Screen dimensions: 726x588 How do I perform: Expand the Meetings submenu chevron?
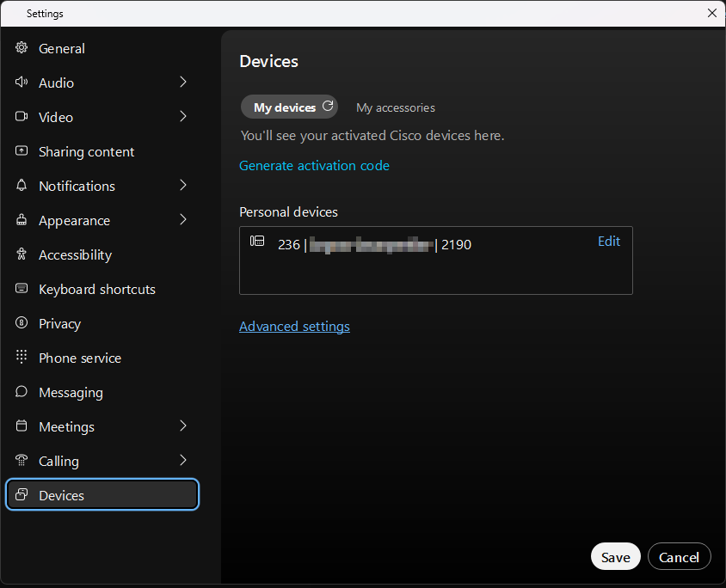183,426
